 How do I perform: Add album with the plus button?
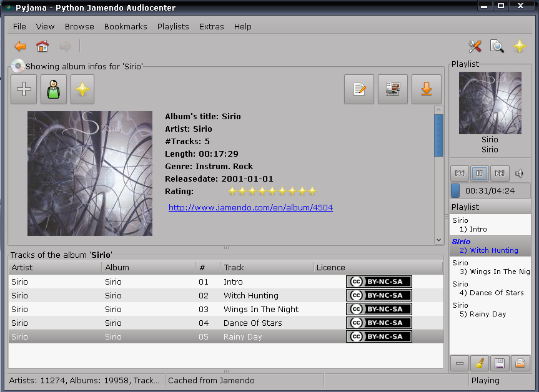click(x=24, y=89)
